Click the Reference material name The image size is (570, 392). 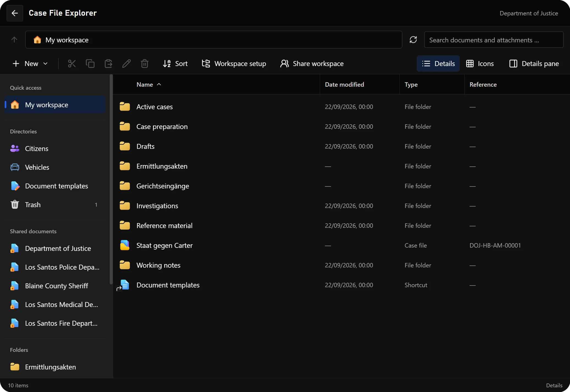(x=164, y=226)
